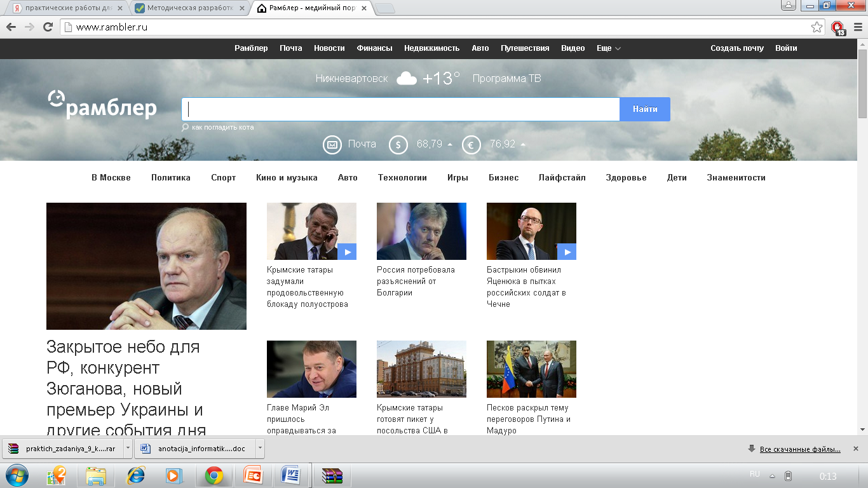The width and height of the screenshot is (868, 488).
Task: Bookmark the page with the star icon
Action: coord(817,27)
